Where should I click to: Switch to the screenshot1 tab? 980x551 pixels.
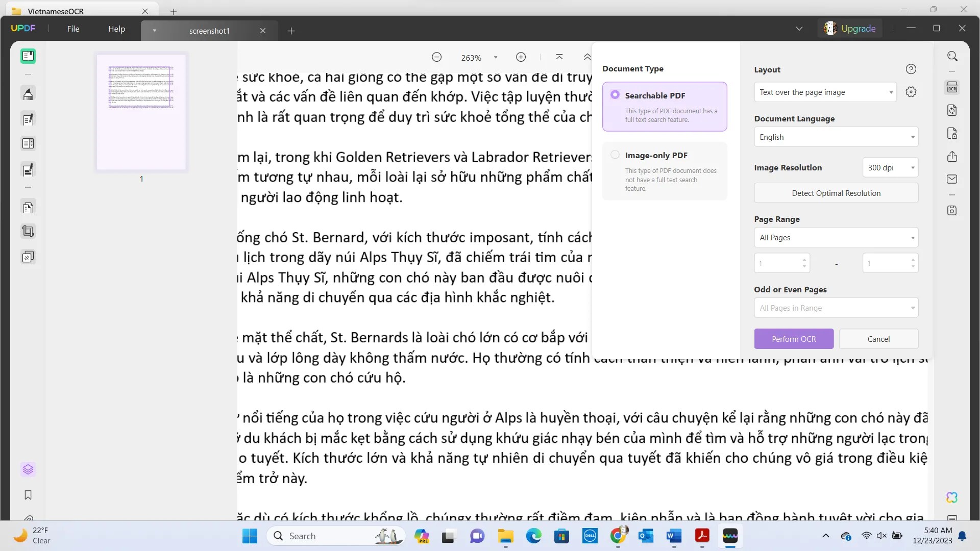click(209, 31)
